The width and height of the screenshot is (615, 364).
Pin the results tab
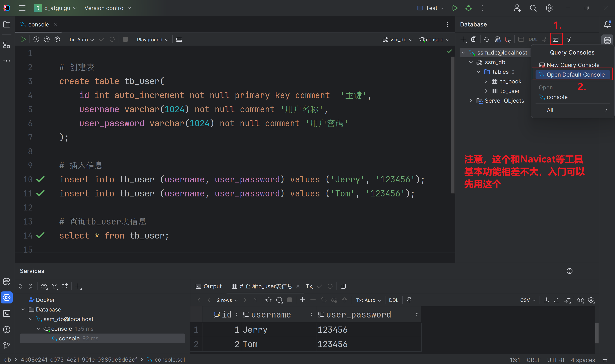409,300
